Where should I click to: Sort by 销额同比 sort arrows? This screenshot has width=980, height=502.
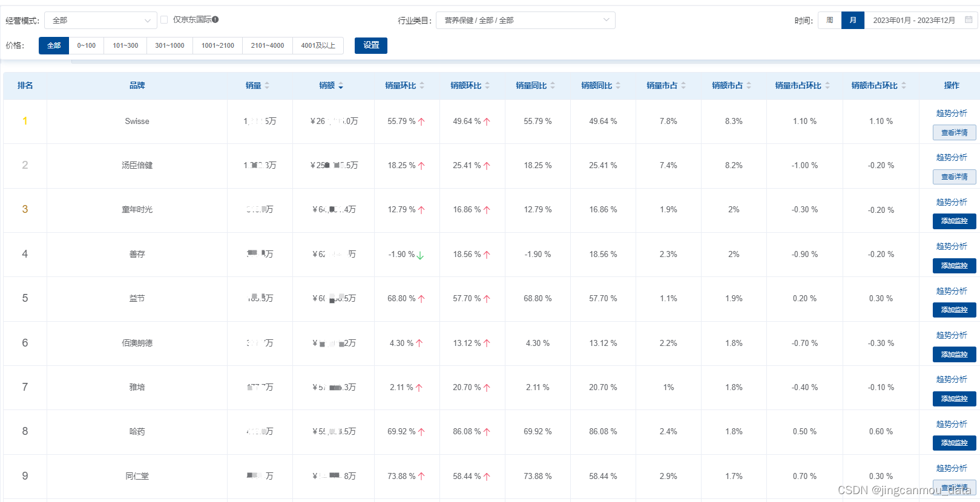click(x=618, y=86)
